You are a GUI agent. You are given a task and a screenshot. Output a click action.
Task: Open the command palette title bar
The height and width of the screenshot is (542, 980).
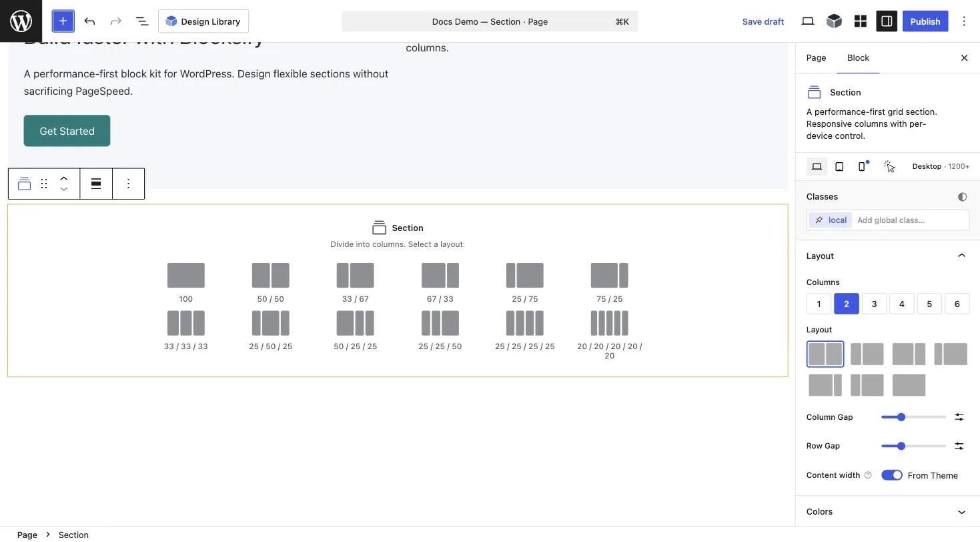[490, 21]
